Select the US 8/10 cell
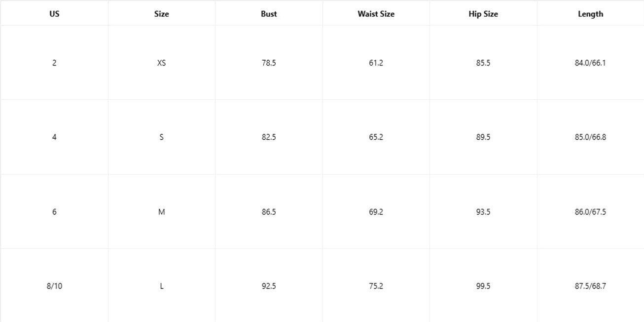 point(54,286)
